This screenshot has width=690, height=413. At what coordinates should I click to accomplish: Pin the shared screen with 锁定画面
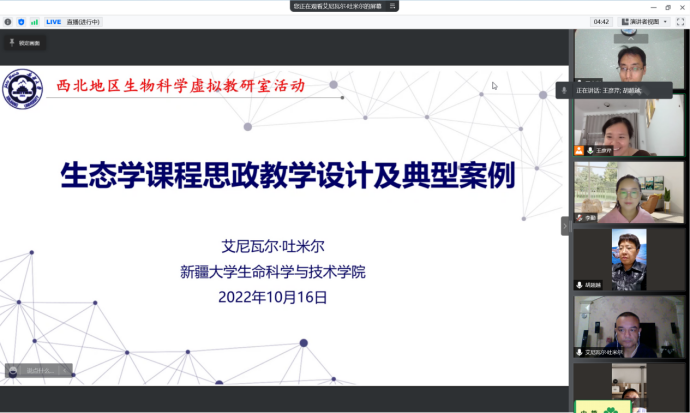[25, 43]
